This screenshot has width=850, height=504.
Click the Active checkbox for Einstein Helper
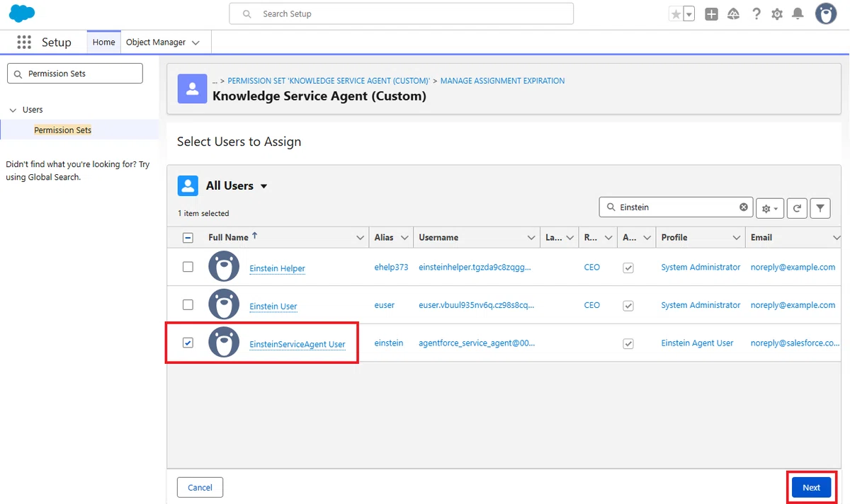click(628, 268)
